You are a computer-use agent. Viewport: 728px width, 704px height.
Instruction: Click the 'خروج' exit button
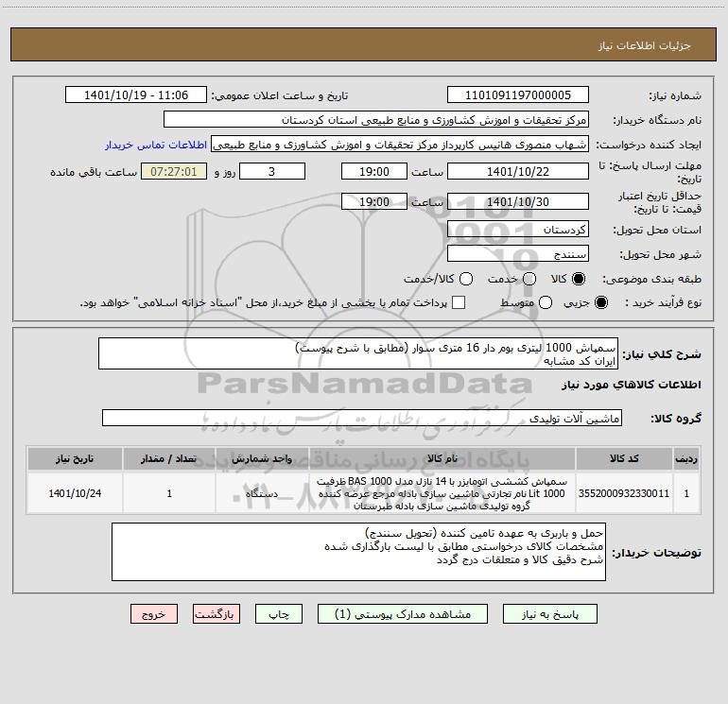coord(154,614)
